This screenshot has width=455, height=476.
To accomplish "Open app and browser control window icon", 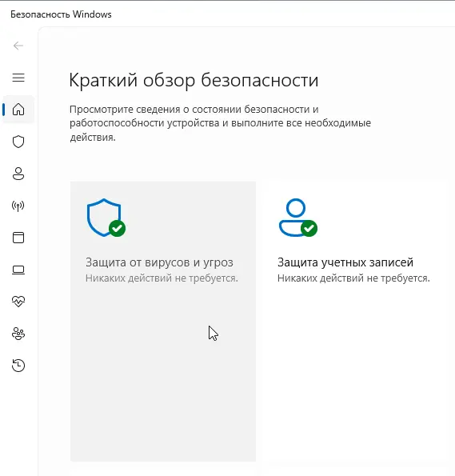I will (x=18, y=238).
